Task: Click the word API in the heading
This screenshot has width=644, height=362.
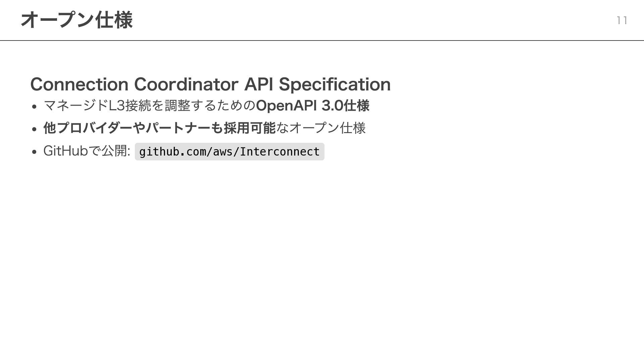Action: 258,84
